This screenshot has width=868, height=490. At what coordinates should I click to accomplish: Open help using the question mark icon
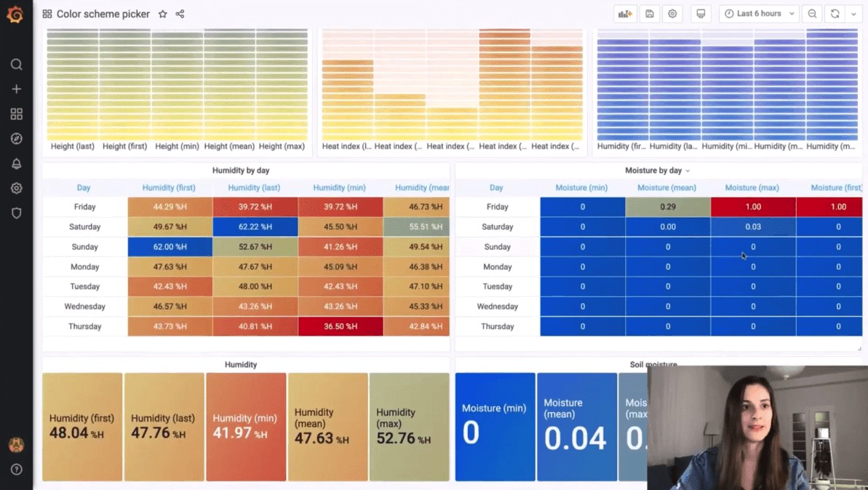point(16,470)
